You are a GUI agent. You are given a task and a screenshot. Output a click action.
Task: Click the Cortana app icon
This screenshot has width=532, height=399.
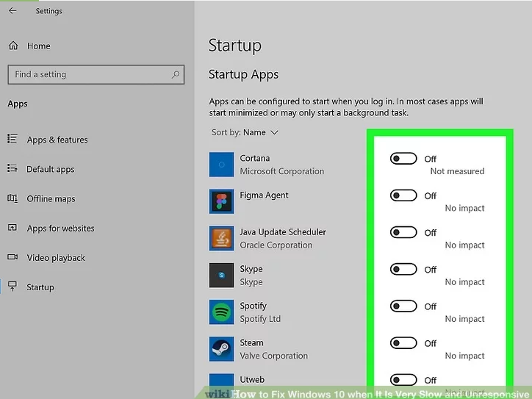(x=221, y=165)
